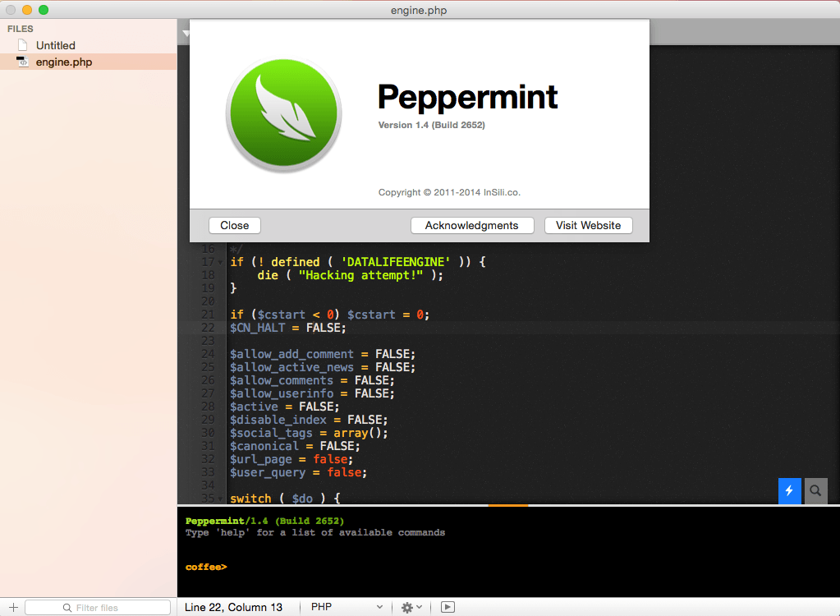The height and width of the screenshot is (616, 840).
Task: Click the Peppermint/1.4 terminal banner line
Action: tap(264, 521)
